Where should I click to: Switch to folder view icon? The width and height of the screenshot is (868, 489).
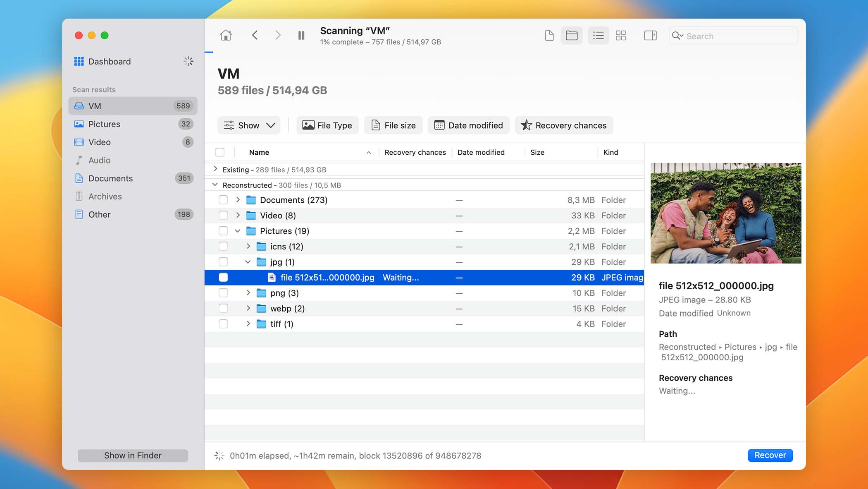pyautogui.click(x=572, y=36)
